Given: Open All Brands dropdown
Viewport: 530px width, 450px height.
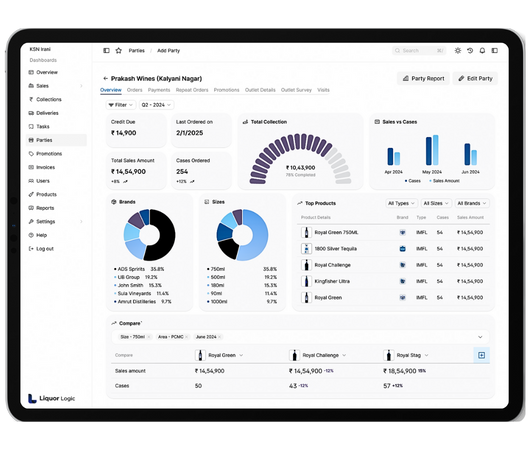Looking at the screenshot, I should (472, 203).
